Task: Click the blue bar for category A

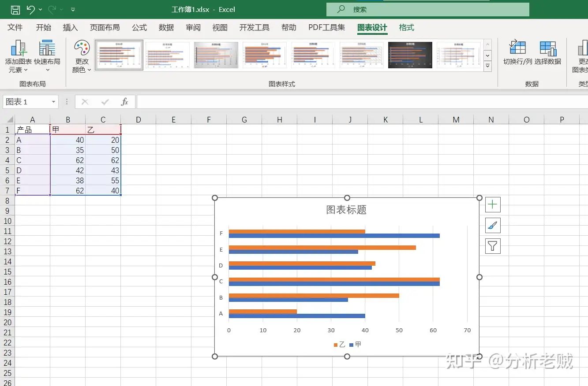Action: pos(297,315)
